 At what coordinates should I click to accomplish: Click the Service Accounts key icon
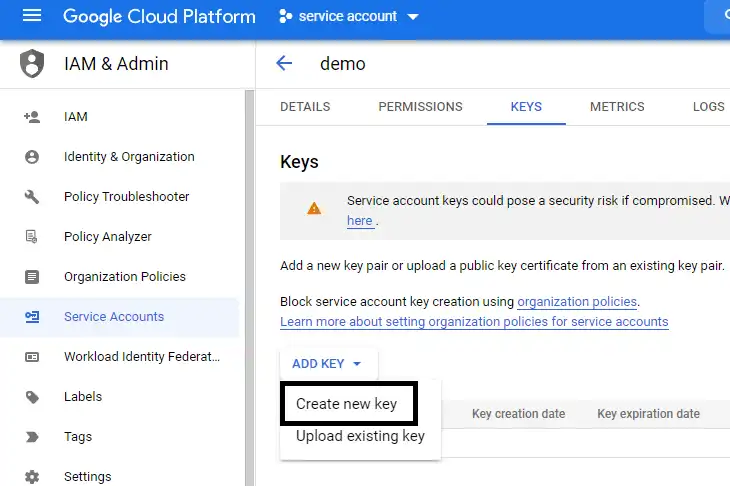click(32, 317)
